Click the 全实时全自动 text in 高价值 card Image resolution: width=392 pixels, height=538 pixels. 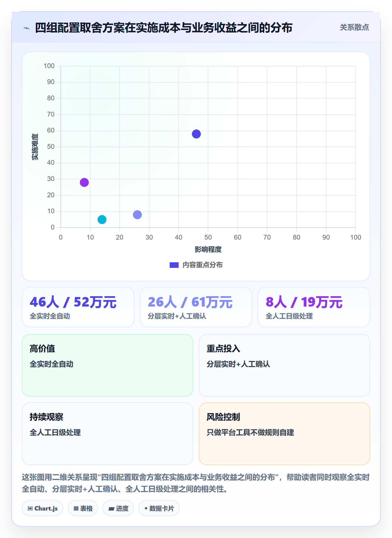point(52,364)
